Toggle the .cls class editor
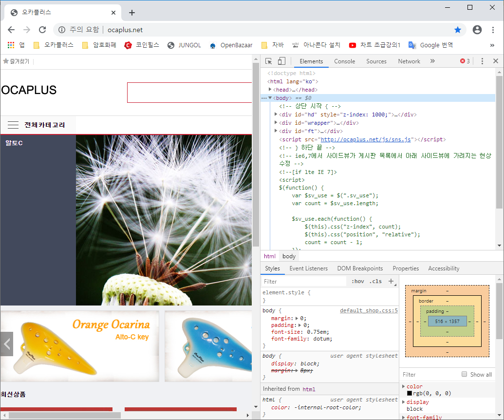 click(375, 282)
